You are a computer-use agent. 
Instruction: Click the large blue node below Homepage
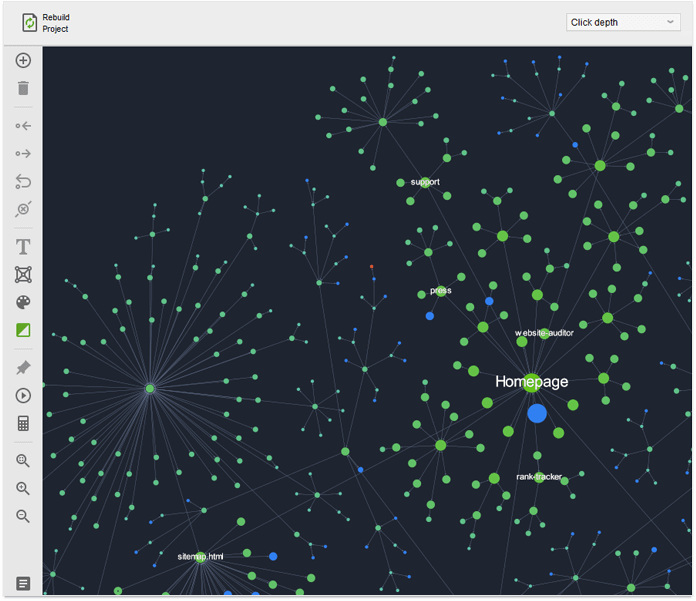click(537, 413)
